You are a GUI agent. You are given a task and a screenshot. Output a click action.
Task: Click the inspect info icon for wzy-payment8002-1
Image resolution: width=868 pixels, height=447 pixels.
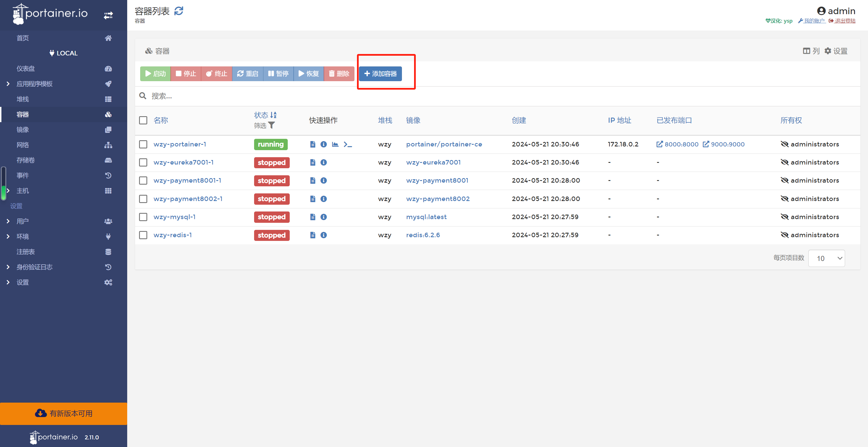click(x=323, y=199)
